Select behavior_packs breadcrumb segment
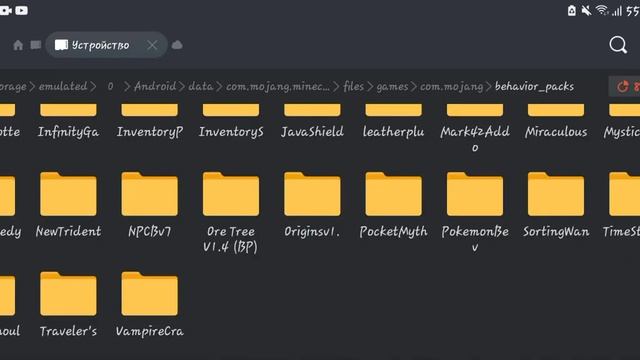This screenshot has height=360, width=640. point(534,87)
